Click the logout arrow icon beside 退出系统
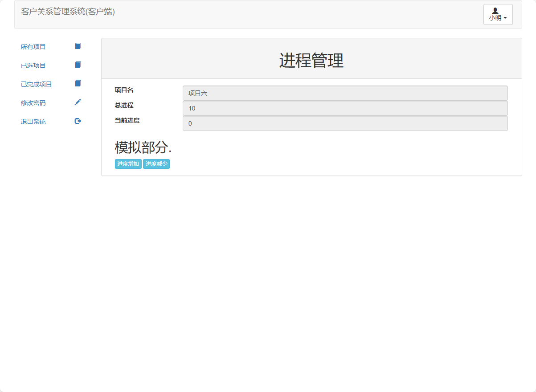536x392 pixels. pos(78,121)
